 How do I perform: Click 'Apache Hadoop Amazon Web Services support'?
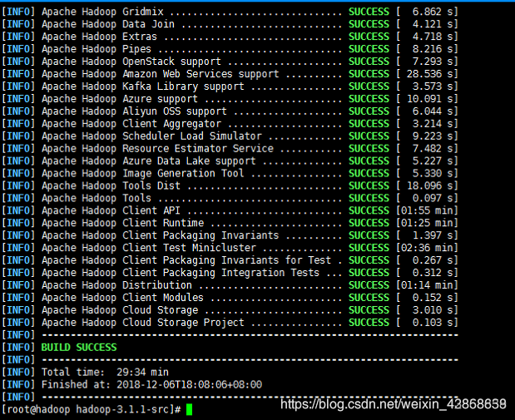(x=161, y=74)
